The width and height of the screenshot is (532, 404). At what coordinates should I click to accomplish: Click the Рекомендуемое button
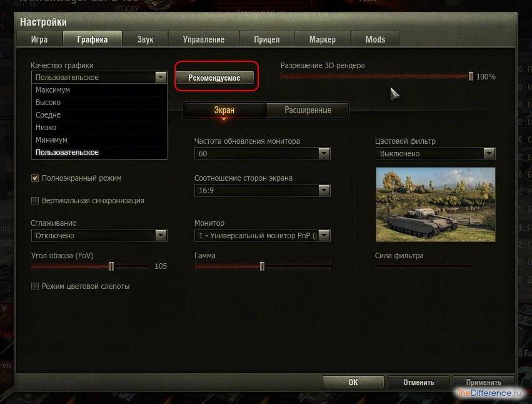[214, 78]
